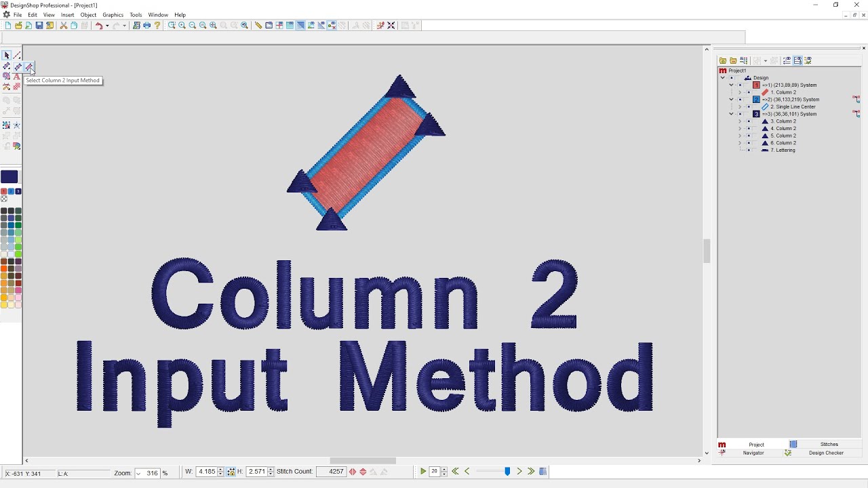The height and width of the screenshot is (488, 868).
Task: Click the large dark navy current color swatch
Action: [x=9, y=177]
